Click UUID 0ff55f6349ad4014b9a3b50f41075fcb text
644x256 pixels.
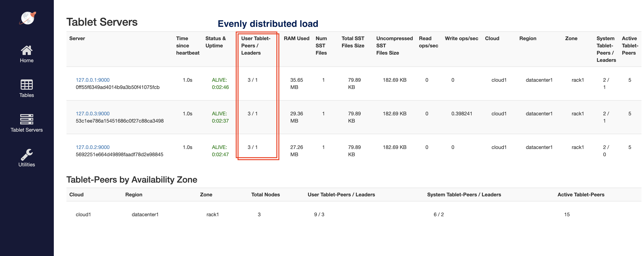tap(118, 87)
